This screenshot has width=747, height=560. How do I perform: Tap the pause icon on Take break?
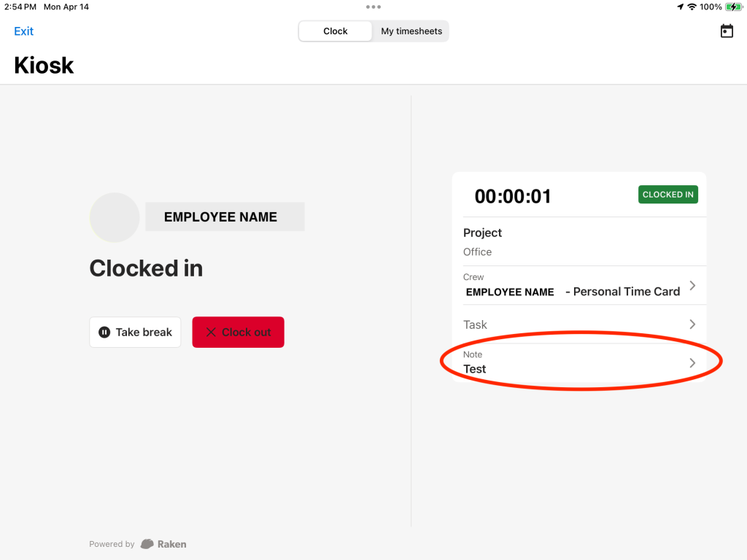[x=104, y=332]
